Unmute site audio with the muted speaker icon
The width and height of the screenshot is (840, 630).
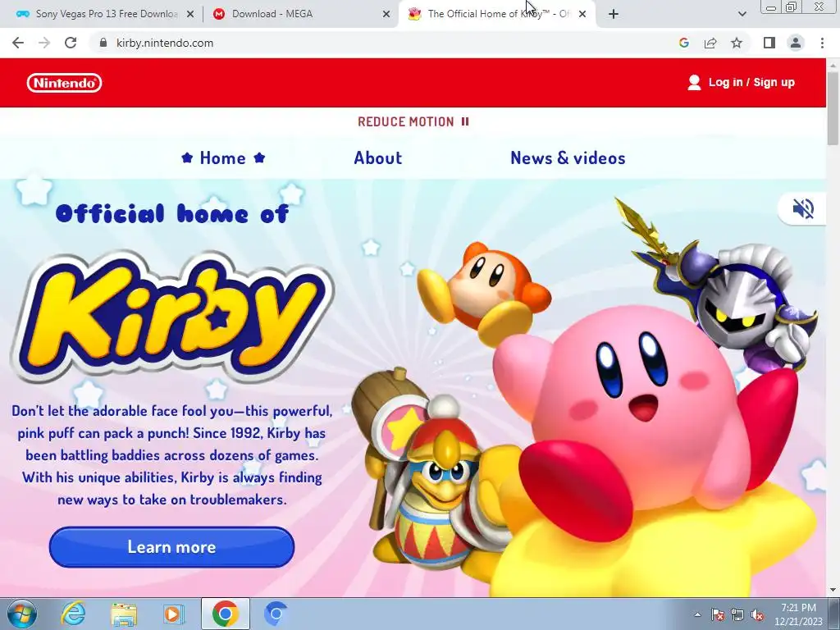pos(802,208)
